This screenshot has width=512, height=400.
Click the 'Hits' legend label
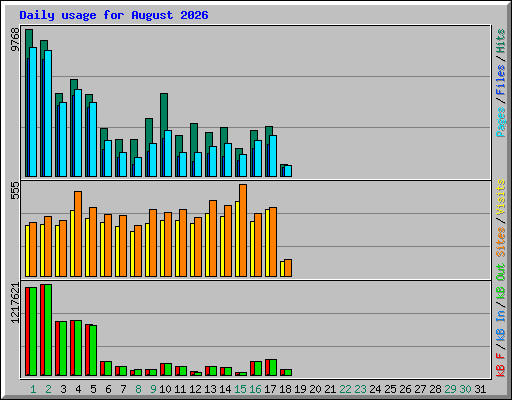click(x=500, y=41)
